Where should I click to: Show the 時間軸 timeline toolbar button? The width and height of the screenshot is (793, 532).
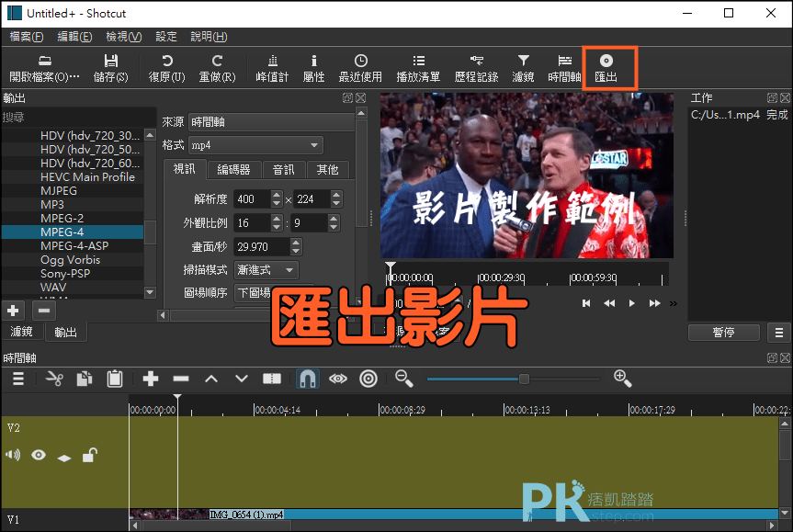pos(564,68)
